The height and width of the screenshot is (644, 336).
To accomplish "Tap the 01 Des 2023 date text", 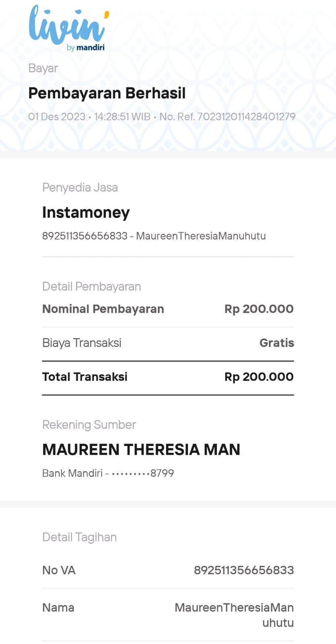I will (57, 117).
